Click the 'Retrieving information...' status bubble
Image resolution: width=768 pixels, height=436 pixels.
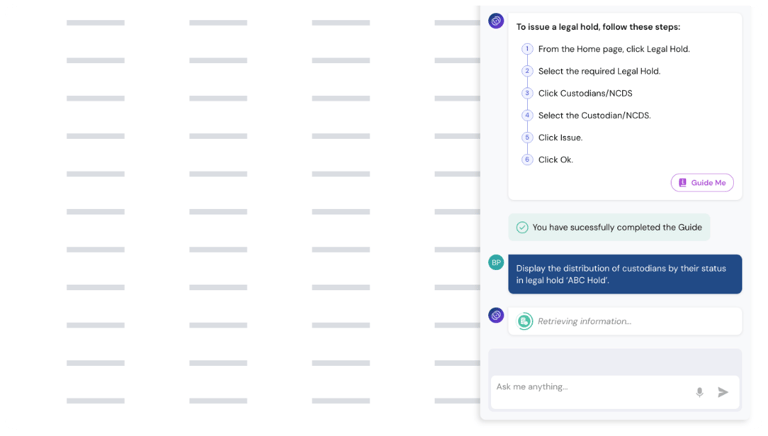[625, 321]
